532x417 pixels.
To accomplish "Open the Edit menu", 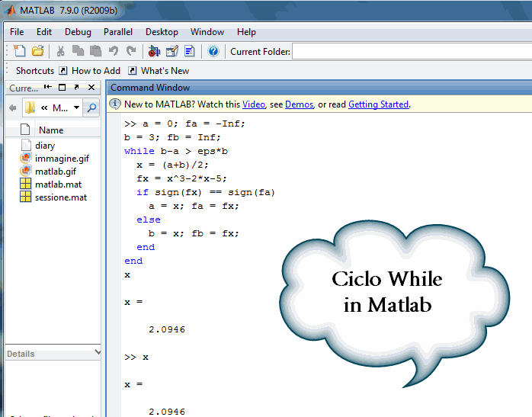I will 44,32.
